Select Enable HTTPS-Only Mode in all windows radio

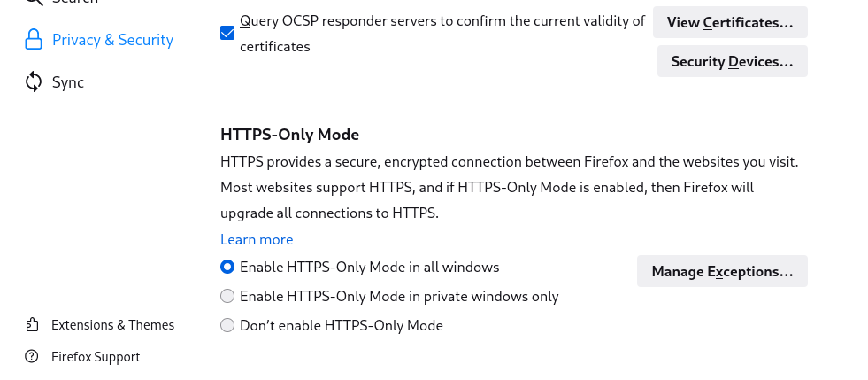tap(227, 267)
